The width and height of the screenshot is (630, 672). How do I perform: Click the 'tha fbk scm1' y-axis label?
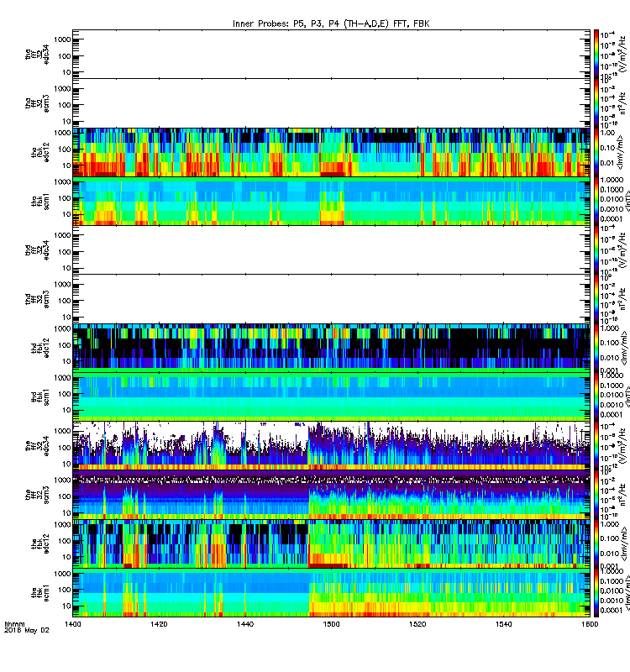click(40, 202)
